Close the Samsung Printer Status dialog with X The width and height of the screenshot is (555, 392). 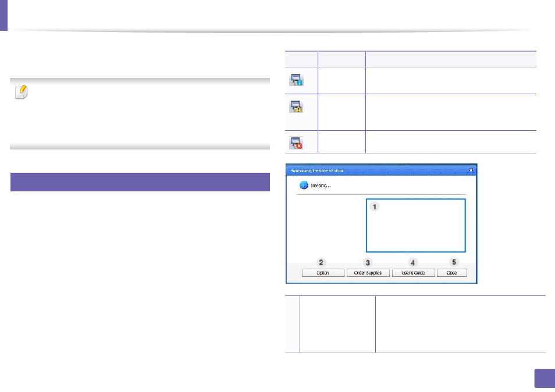click(471, 170)
